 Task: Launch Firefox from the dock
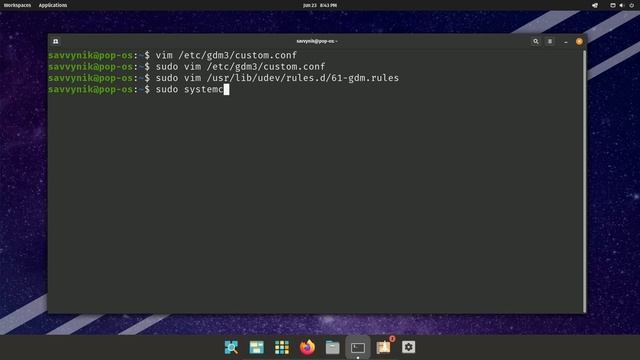(x=307, y=347)
